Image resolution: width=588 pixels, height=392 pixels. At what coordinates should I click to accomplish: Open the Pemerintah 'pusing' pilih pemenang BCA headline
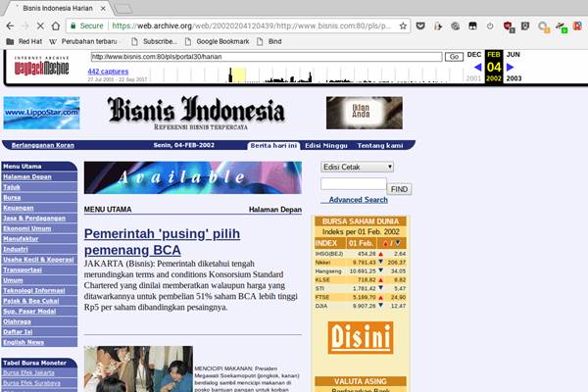(x=162, y=242)
